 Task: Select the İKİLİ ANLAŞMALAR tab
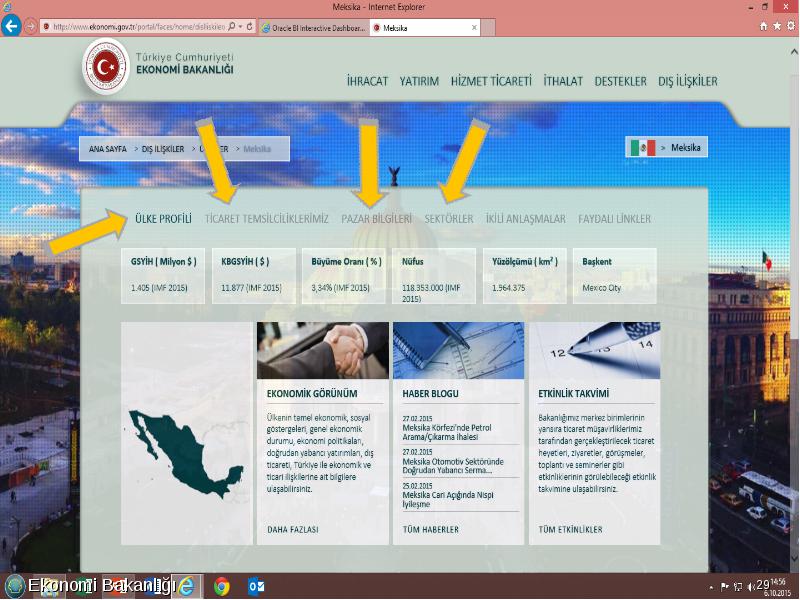coord(526,219)
